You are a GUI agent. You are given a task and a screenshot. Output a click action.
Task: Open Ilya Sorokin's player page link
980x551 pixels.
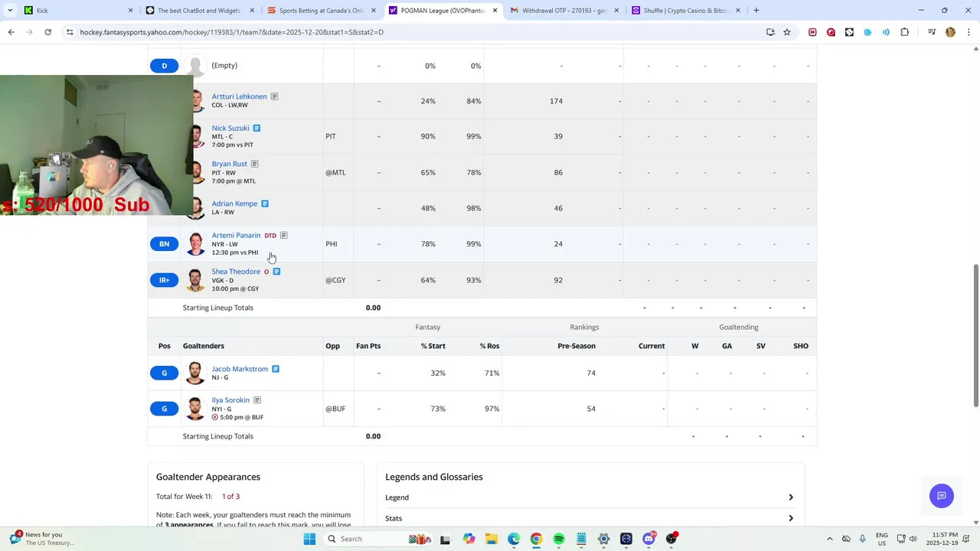coord(230,400)
